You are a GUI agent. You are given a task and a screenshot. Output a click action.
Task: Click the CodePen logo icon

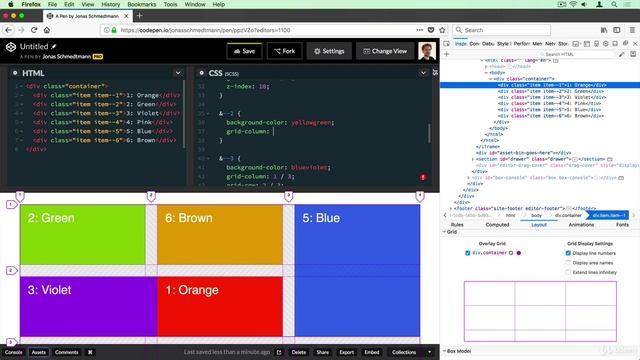(x=11, y=47)
